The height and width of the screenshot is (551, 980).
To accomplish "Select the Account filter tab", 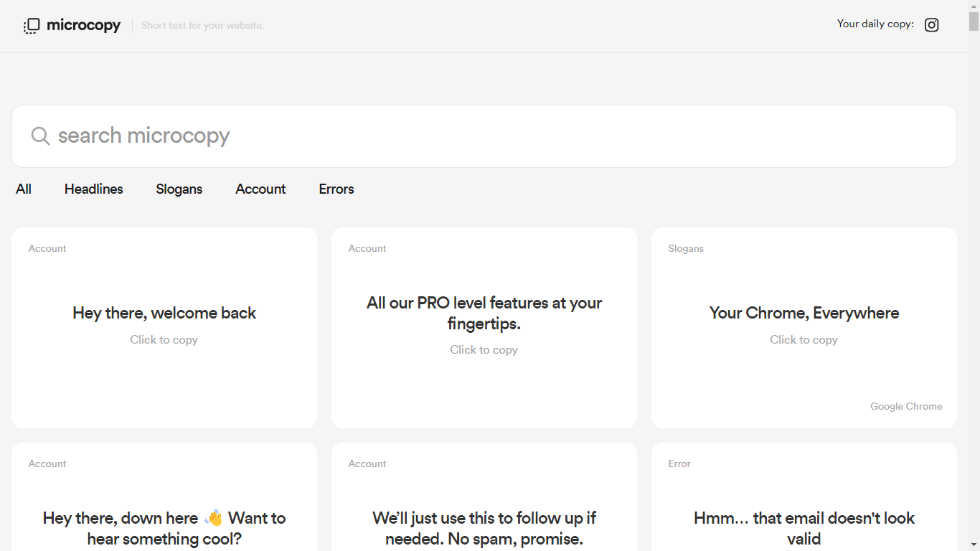I will point(260,189).
